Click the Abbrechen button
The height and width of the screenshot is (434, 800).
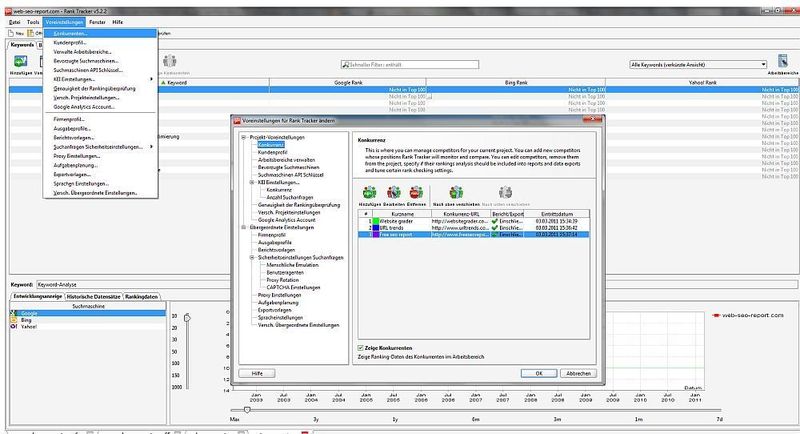click(579, 373)
